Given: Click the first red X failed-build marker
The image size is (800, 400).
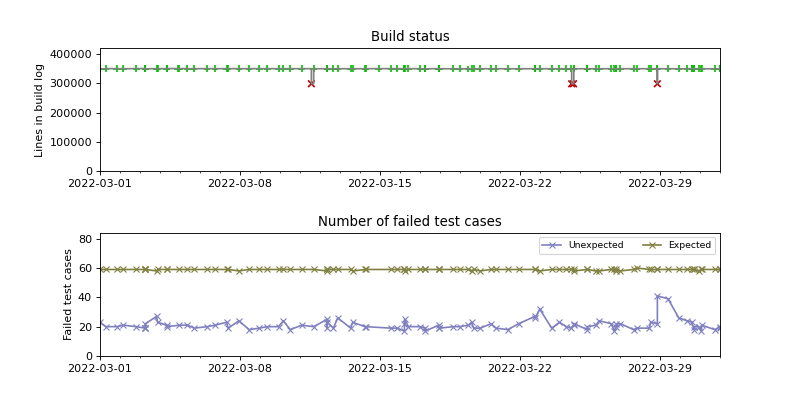Looking at the screenshot, I should (x=311, y=83).
